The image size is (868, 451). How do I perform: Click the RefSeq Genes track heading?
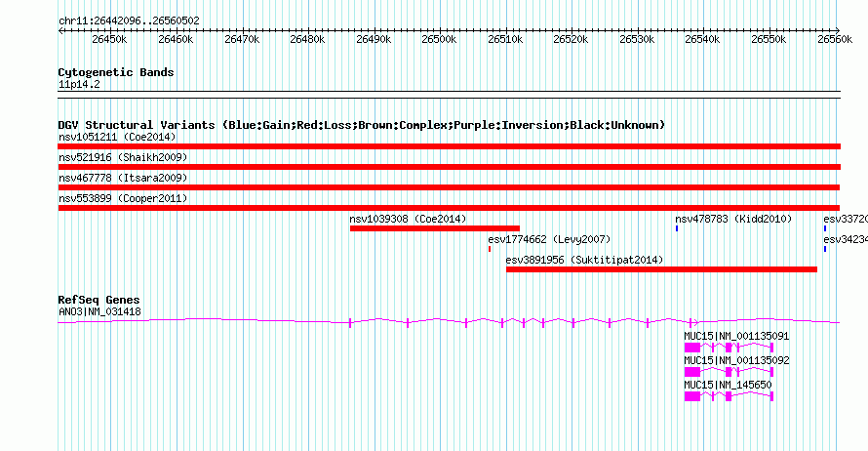tap(99, 300)
